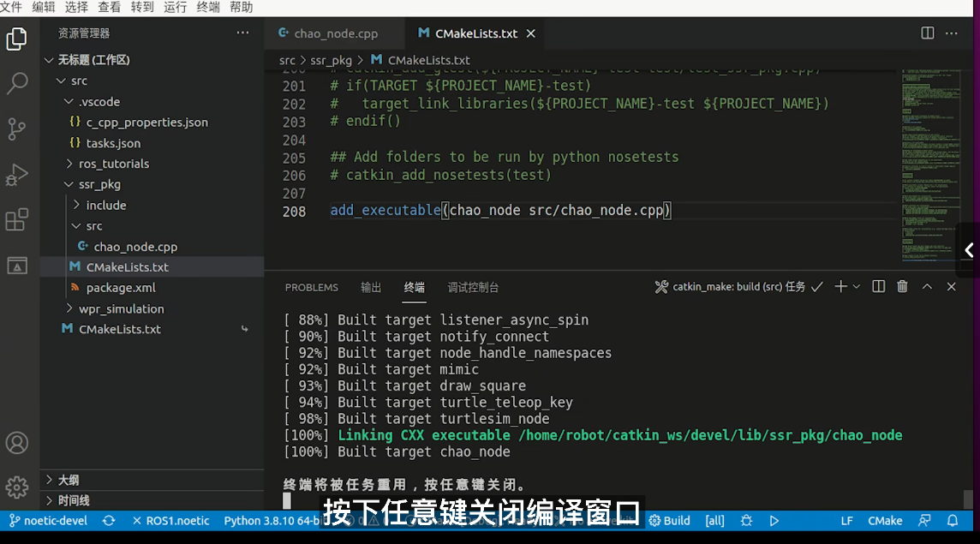Expand the wpr_simulation folder
The image size is (980, 544).
(121, 308)
